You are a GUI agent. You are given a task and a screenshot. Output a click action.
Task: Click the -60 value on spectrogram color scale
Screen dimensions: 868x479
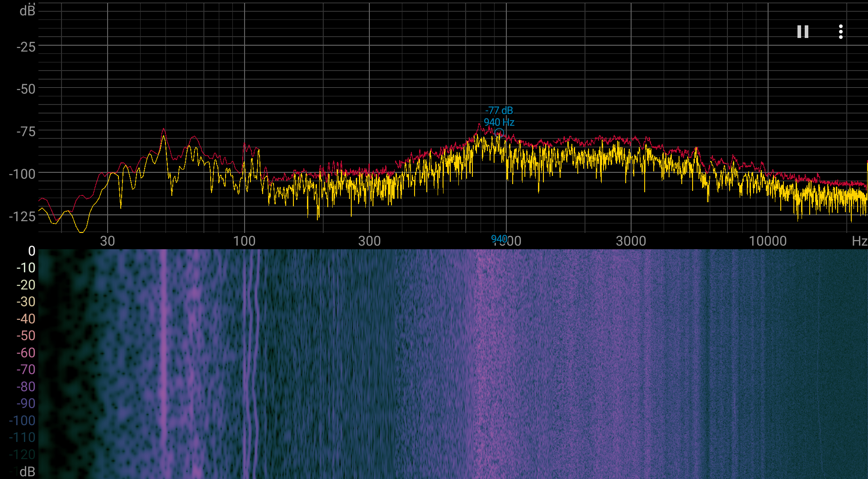(26, 353)
